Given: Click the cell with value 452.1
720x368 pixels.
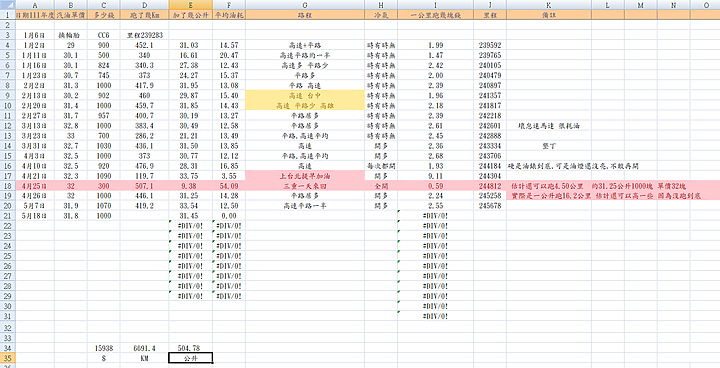Looking at the screenshot, I should point(145,45).
